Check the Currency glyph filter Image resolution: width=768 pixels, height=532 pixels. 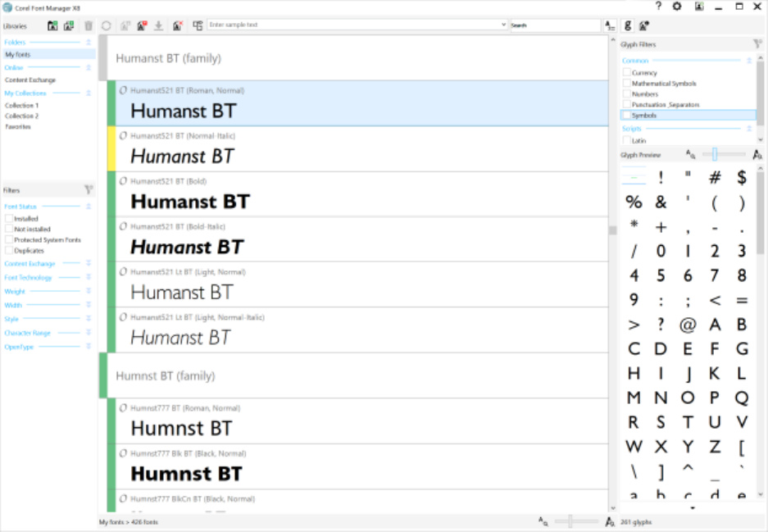click(626, 72)
